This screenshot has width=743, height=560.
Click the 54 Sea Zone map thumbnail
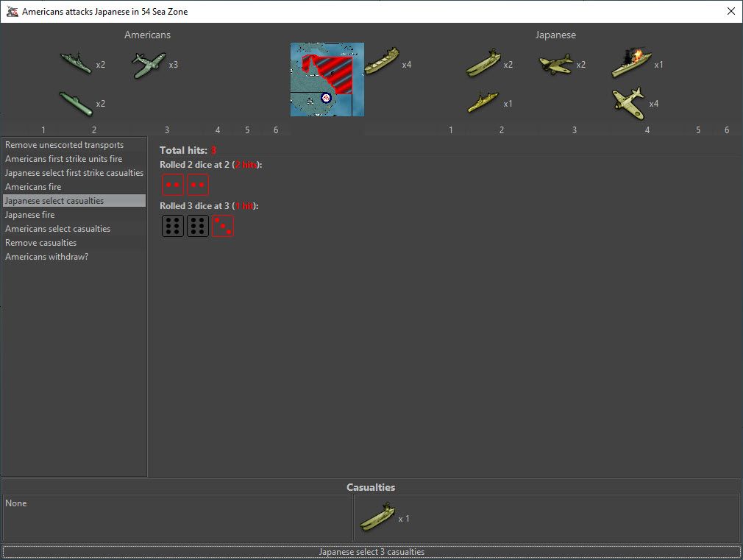coord(327,79)
